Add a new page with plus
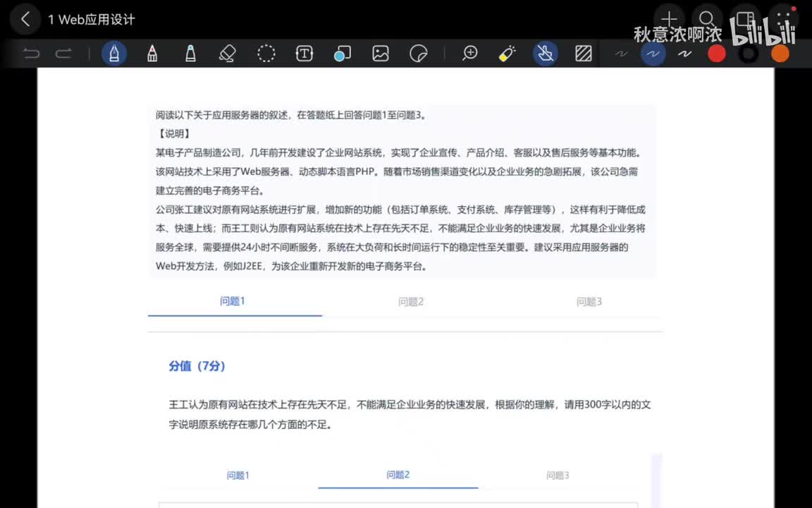Screen dimensions: 812x508 point(668,19)
